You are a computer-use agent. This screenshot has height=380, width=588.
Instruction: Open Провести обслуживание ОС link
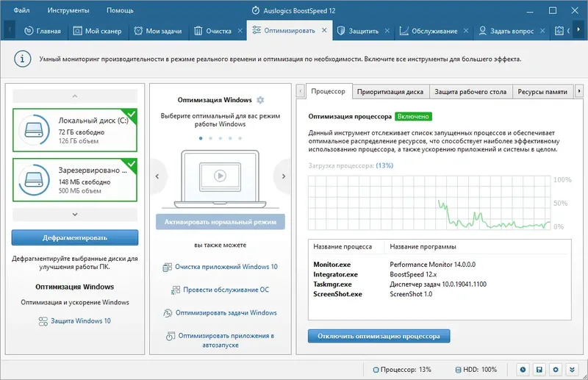[226, 290]
